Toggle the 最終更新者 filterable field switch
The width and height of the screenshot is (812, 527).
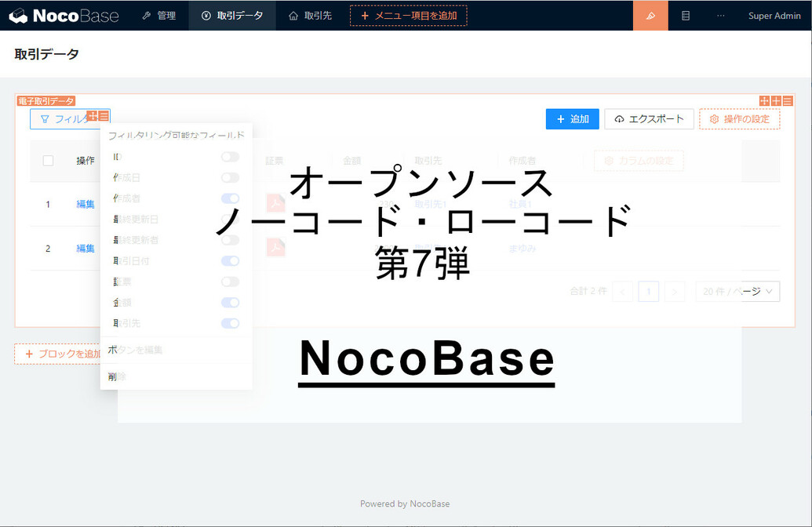point(231,240)
